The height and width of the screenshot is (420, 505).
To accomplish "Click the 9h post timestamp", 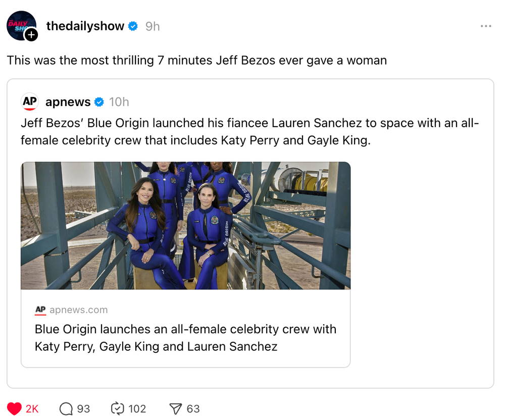I will point(153,26).
